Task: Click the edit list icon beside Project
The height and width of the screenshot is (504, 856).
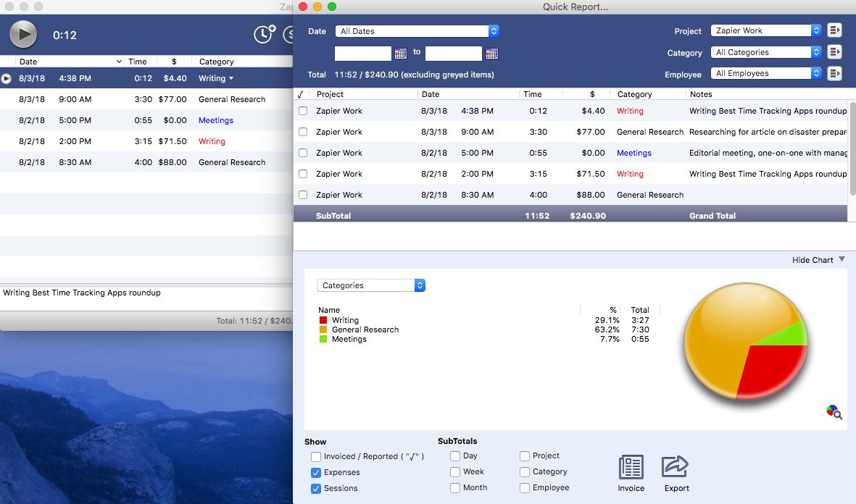Action: [x=834, y=30]
